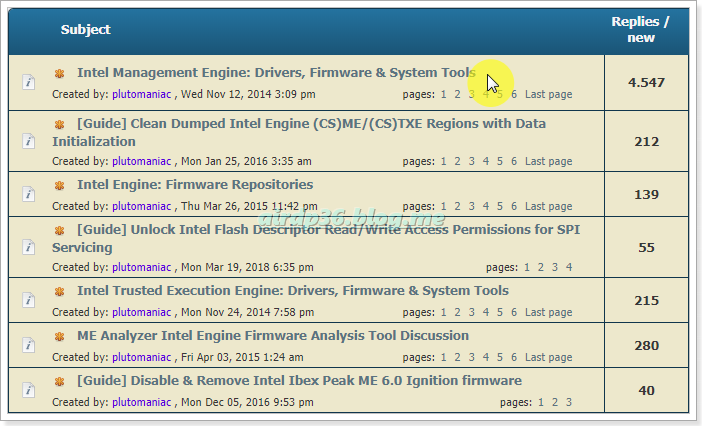The width and height of the screenshot is (702, 426).
Task: Click the date Wed Nov 12, 2014 3:09 pm
Action: 248,94
